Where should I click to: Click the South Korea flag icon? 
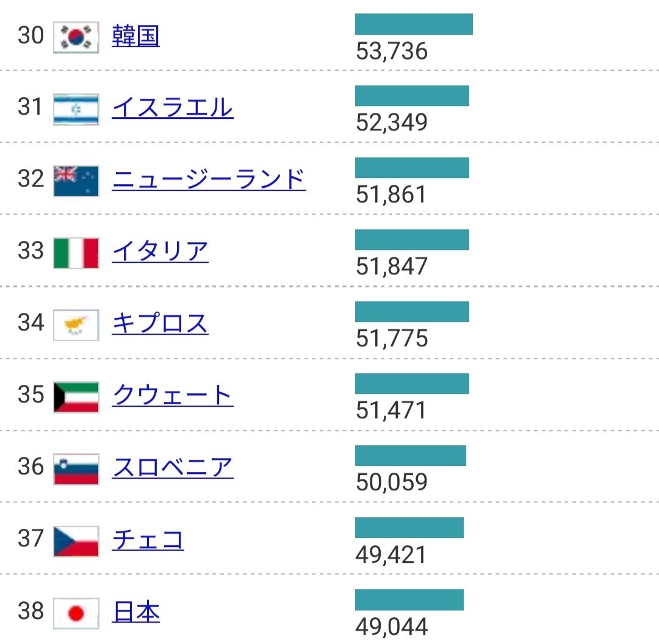76,37
